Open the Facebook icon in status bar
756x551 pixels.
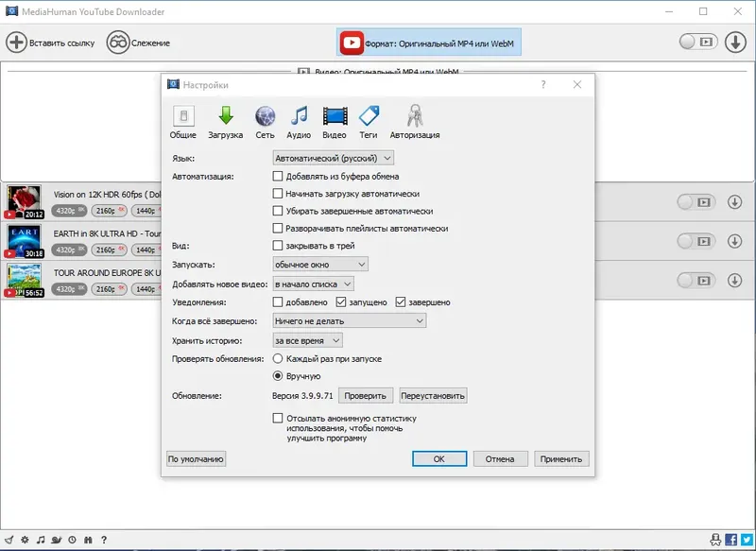tap(731, 540)
